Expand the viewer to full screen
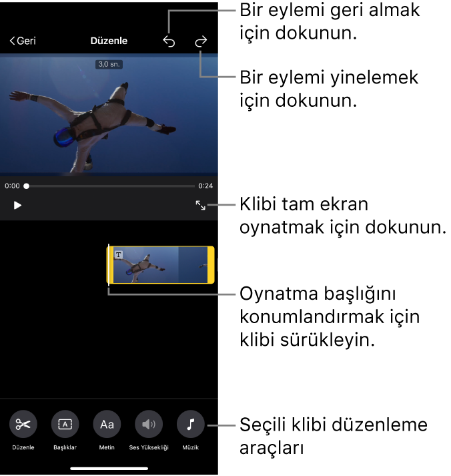The height and width of the screenshot is (476, 451). [200, 206]
